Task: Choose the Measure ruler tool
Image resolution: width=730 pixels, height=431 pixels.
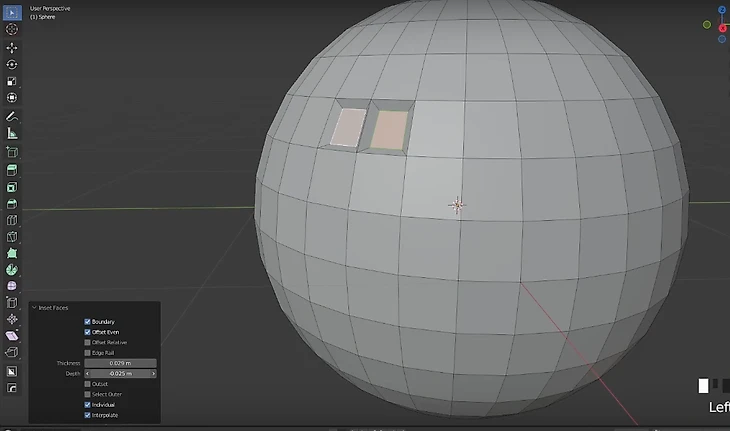Action: [x=12, y=133]
